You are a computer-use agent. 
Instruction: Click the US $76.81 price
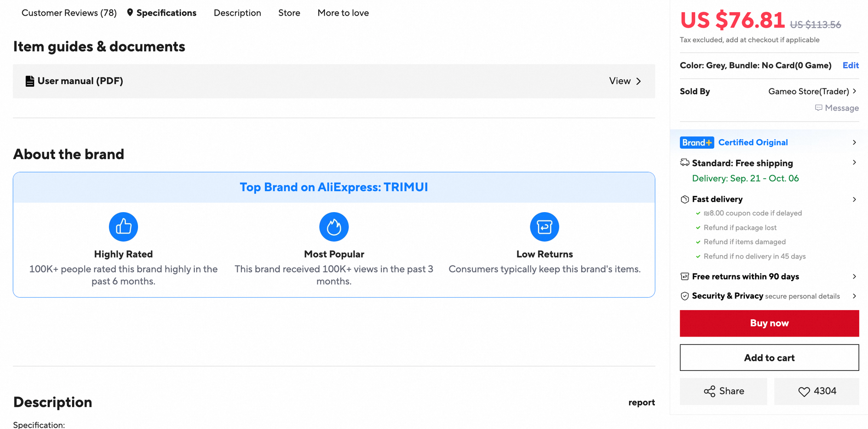click(x=732, y=20)
